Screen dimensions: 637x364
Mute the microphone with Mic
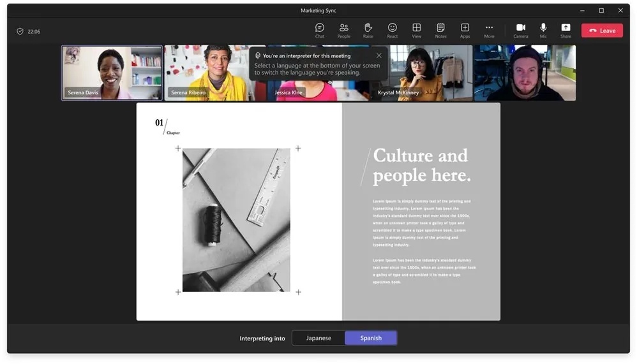coord(543,30)
